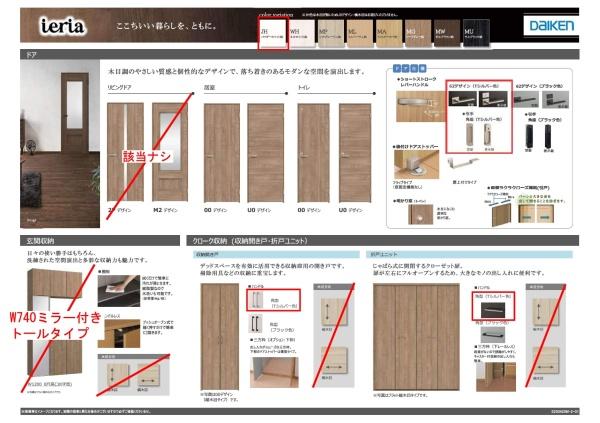Pick the MU black color swatch
The height and width of the screenshot is (423, 600).
coord(476,34)
